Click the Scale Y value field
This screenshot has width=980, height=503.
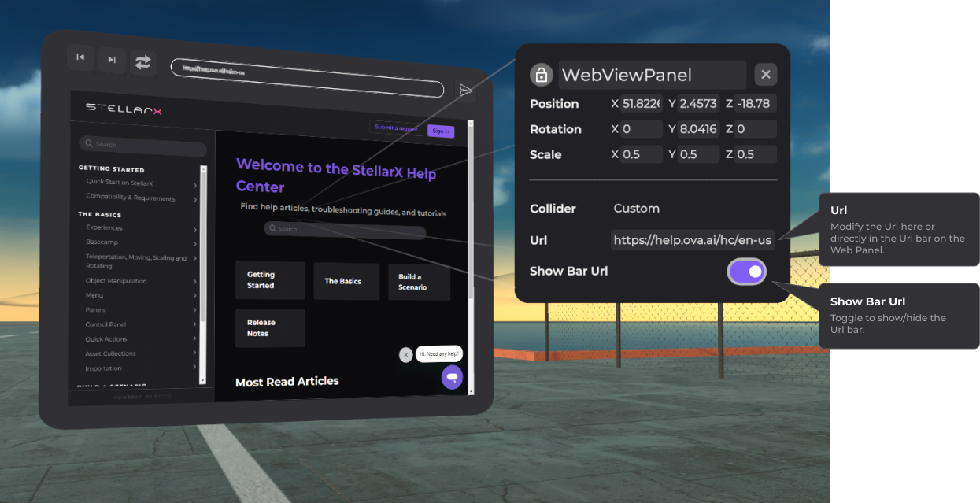[699, 154]
